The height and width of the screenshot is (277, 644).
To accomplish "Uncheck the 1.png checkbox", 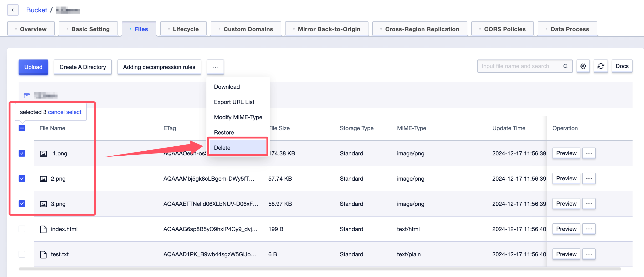I will coord(22,153).
